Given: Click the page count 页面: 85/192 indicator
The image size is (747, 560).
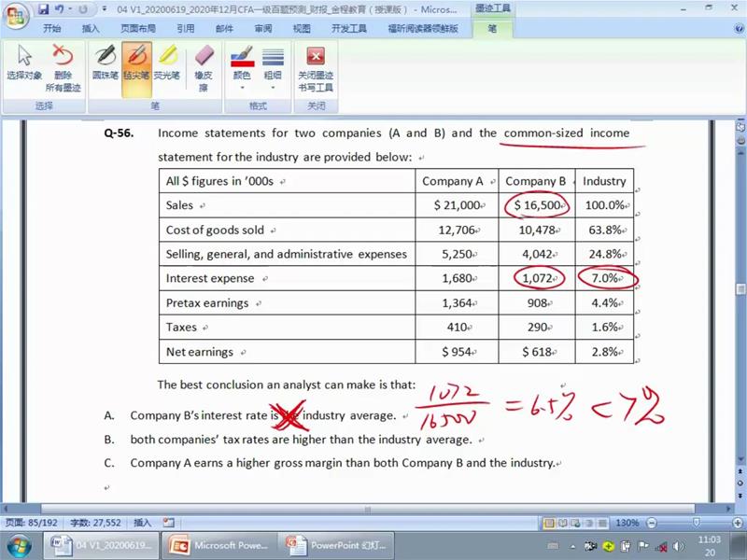Looking at the screenshot, I should (x=33, y=523).
